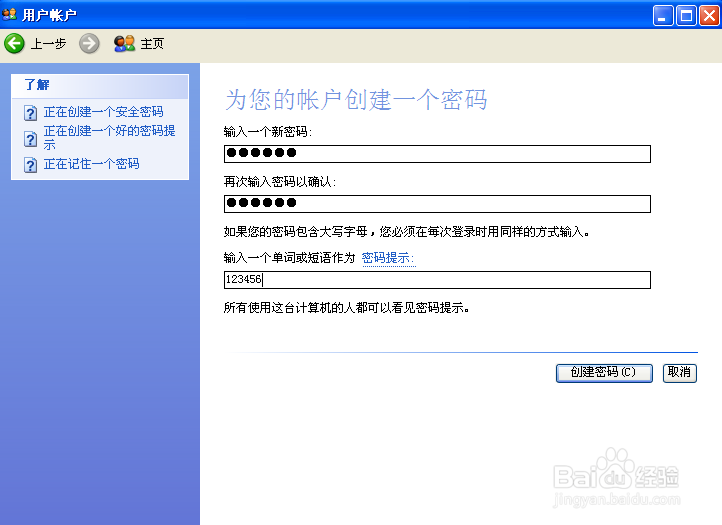
Task: Open the 正在记住一个密码 help link
Action: 91,164
